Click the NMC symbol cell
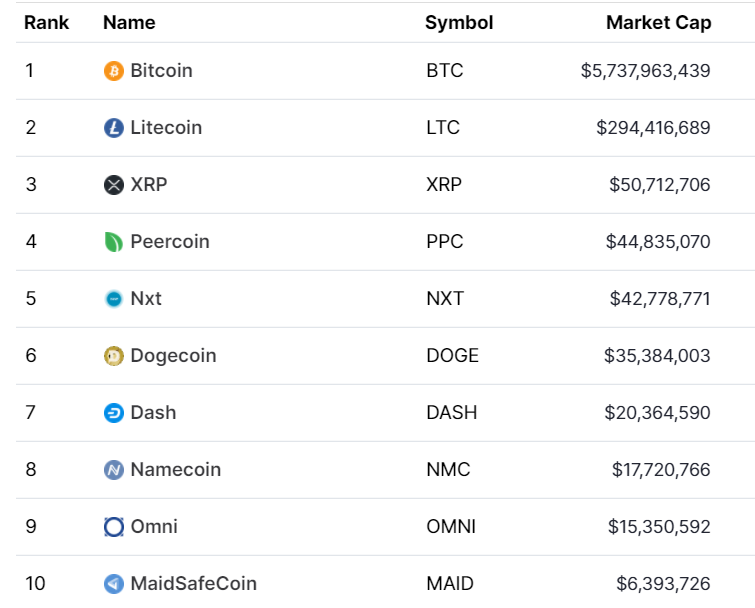Image resolution: width=755 pixels, height=608 pixels. coord(448,470)
